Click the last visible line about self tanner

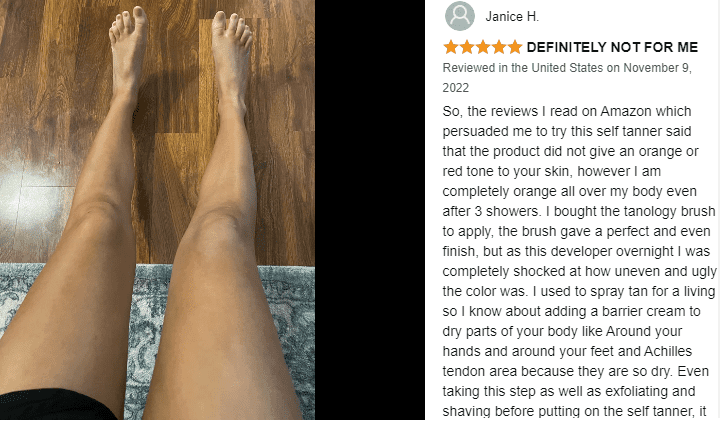pos(574,411)
